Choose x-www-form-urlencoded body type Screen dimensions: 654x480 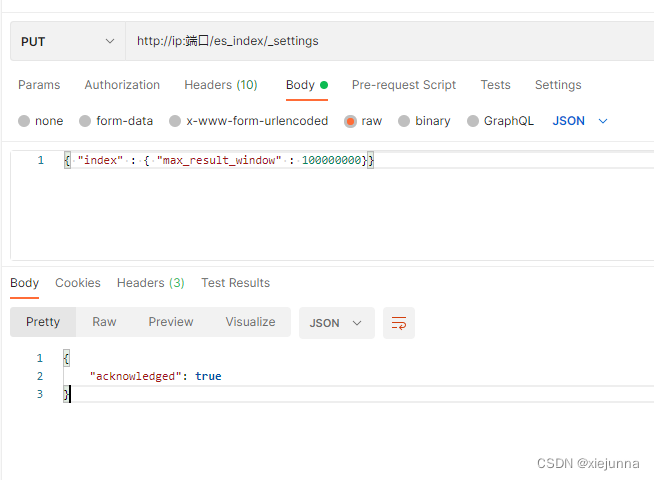[175, 121]
